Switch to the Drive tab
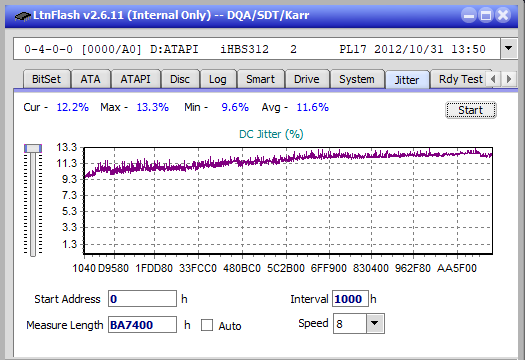This screenshot has width=525, height=360. (x=307, y=79)
